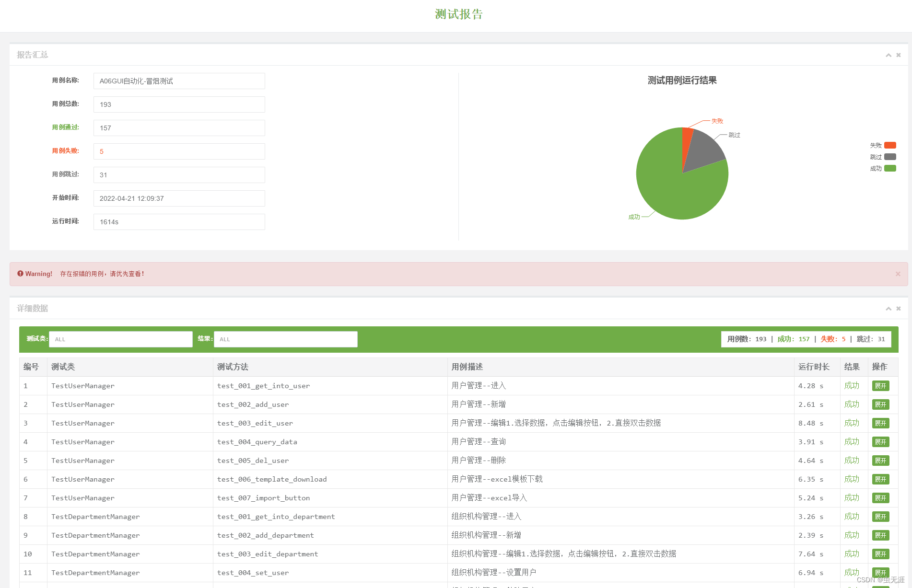Click the 用例通过 field showing 157
Screen dimensions: 912x588
[179, 128]
